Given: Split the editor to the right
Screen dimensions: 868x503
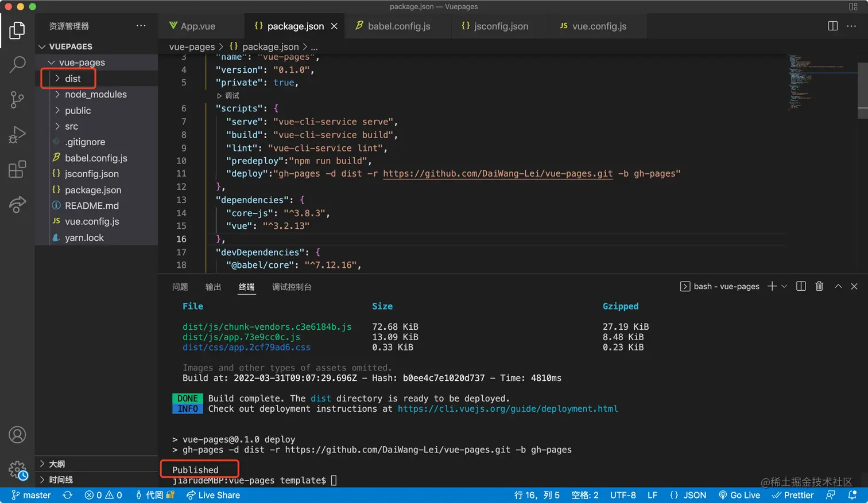Looking at the screenshot, I should (x=832, y=26).
